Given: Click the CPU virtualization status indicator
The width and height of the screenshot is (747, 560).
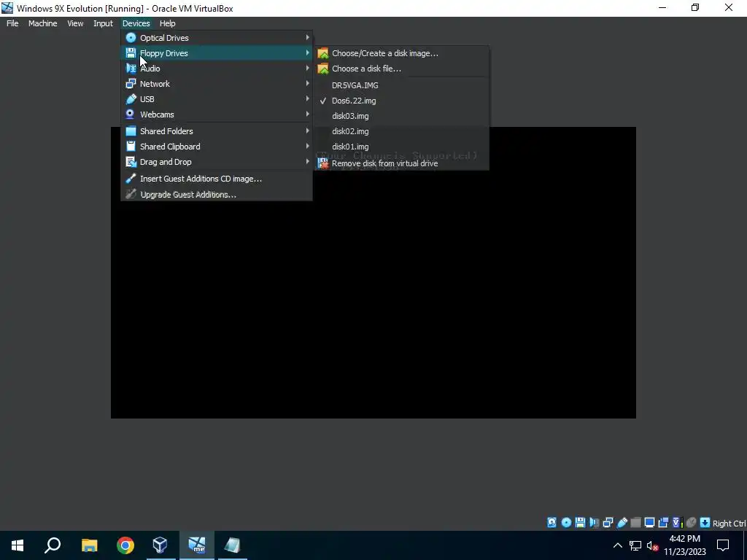Looking at the screenshot, I should (677, 522).
